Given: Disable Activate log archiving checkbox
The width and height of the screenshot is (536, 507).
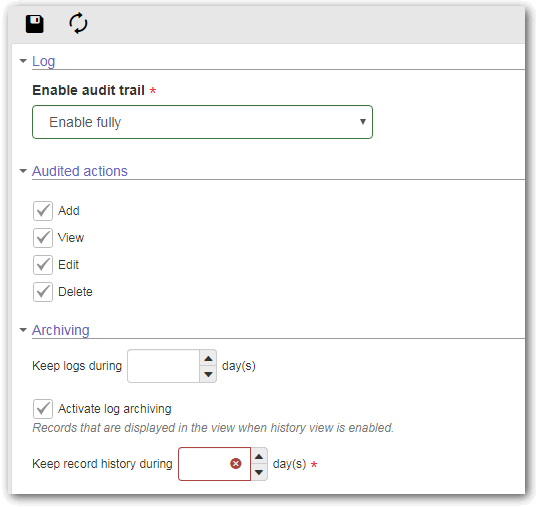Looking at the screenshot, I should (43, 409).
